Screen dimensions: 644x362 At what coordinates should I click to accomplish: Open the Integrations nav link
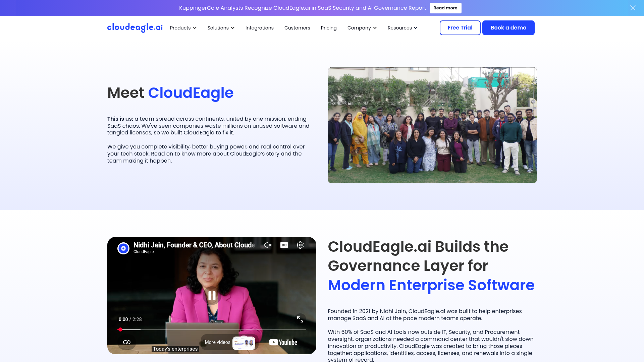pos(259,28)
